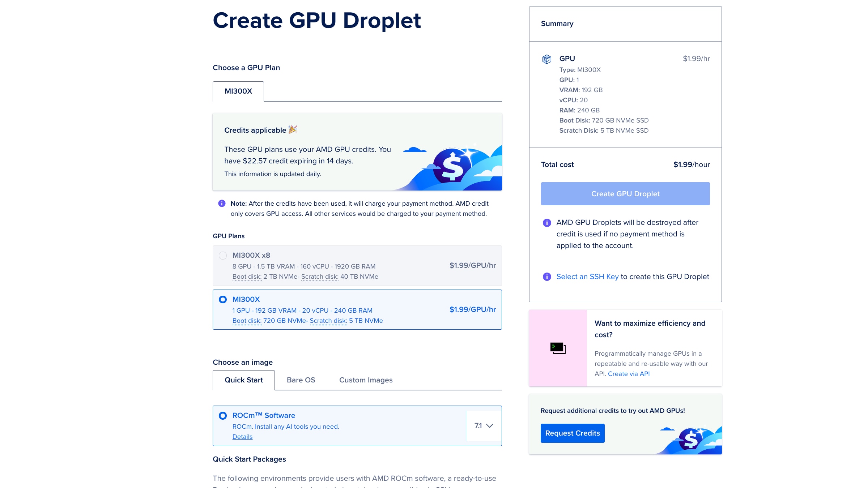This screenshot has height=488, width=868.
Task: Click the terminal icon in the efficiency promo
Action: pyautogui.click(x=558, y=348)
